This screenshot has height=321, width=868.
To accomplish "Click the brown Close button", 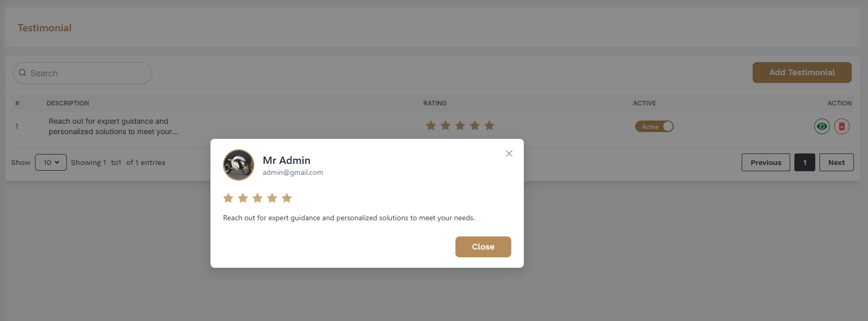I will [x=483, y=247].
